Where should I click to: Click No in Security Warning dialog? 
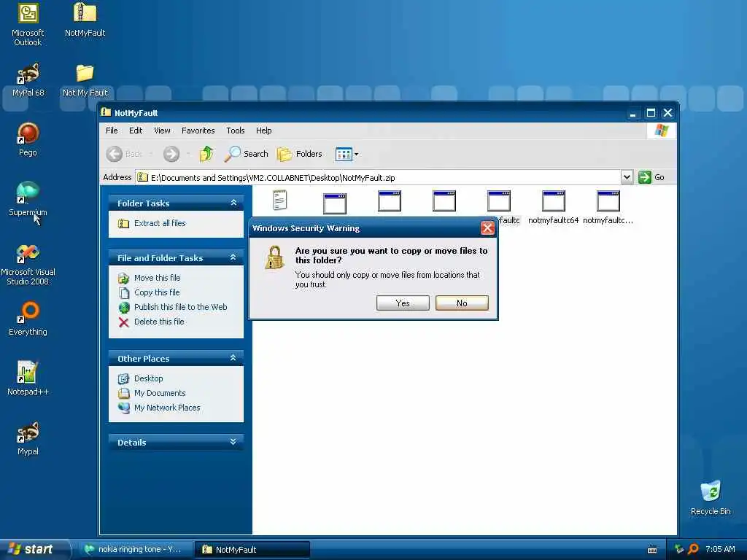[462, 303]
